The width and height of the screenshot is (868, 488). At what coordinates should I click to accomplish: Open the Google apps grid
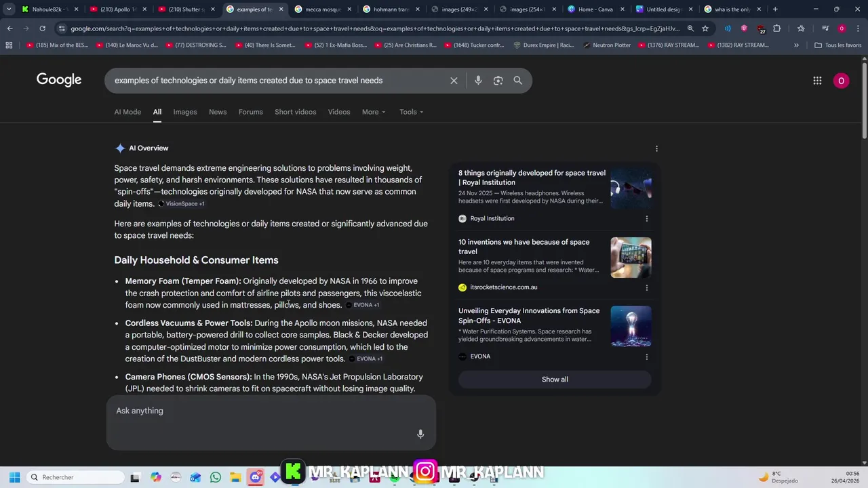coord(817,81)
